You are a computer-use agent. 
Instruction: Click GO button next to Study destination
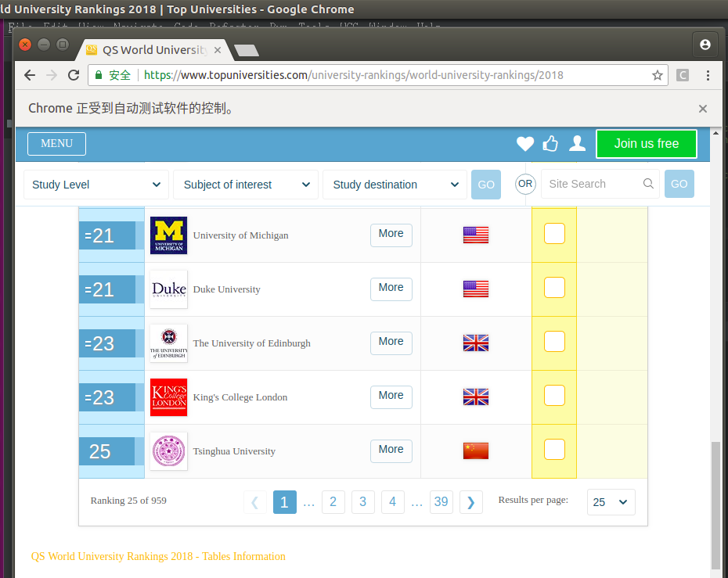pos(486,185)
